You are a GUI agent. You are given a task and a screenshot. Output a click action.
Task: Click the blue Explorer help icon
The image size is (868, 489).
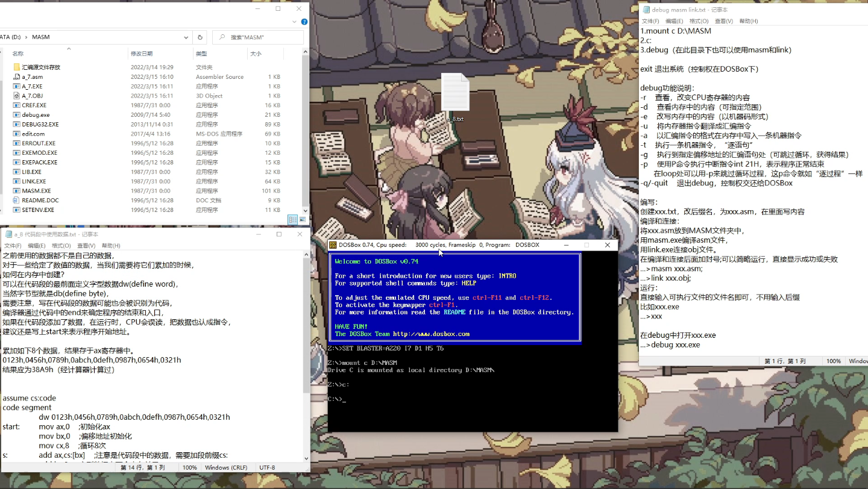[x=304, y=22]
